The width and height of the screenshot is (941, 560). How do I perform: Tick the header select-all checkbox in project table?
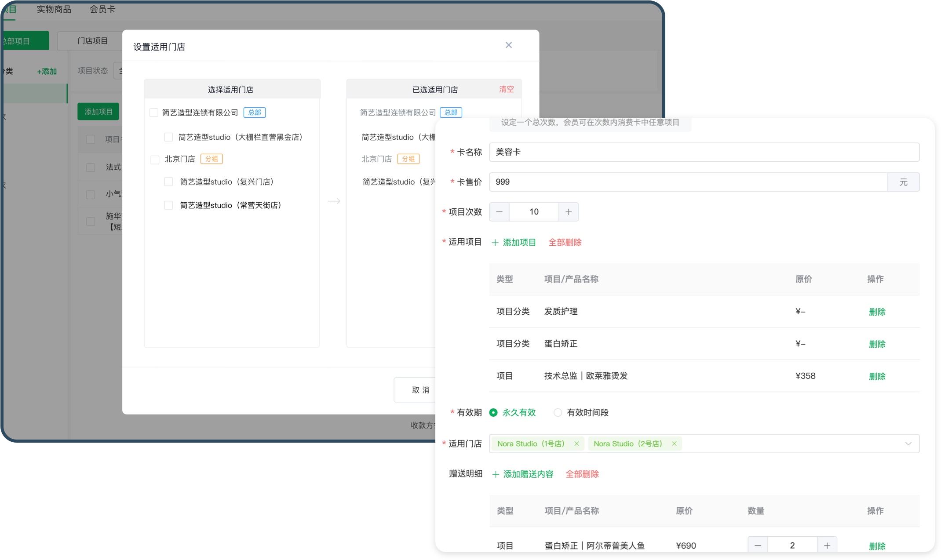pyautogui.click(x=91, y=139)
